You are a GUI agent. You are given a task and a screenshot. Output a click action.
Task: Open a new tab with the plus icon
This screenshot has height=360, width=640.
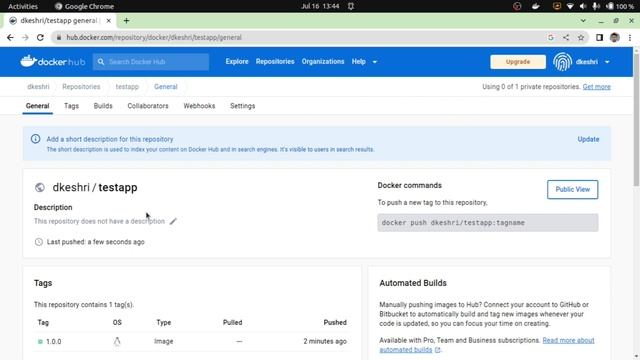tap(127, 20)
